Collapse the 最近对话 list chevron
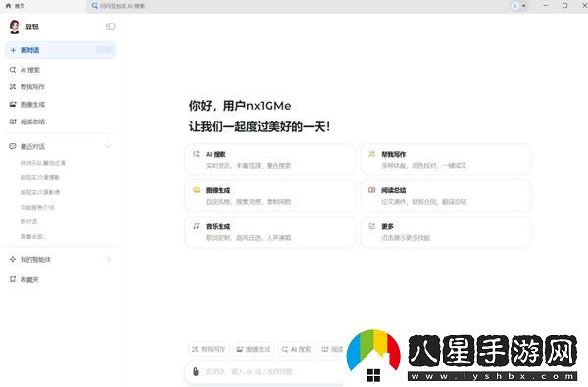The image size is (588, 387). [108, 146]
